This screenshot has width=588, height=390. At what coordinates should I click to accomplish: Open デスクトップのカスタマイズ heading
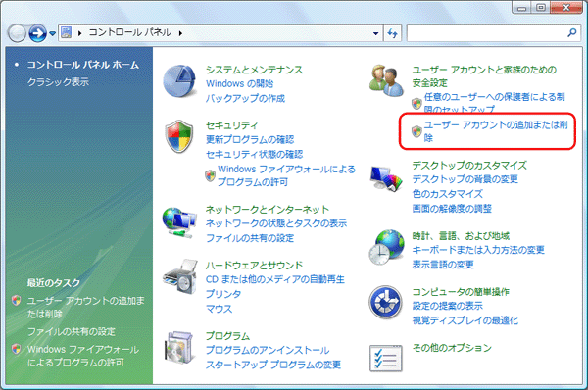(469, 166)
